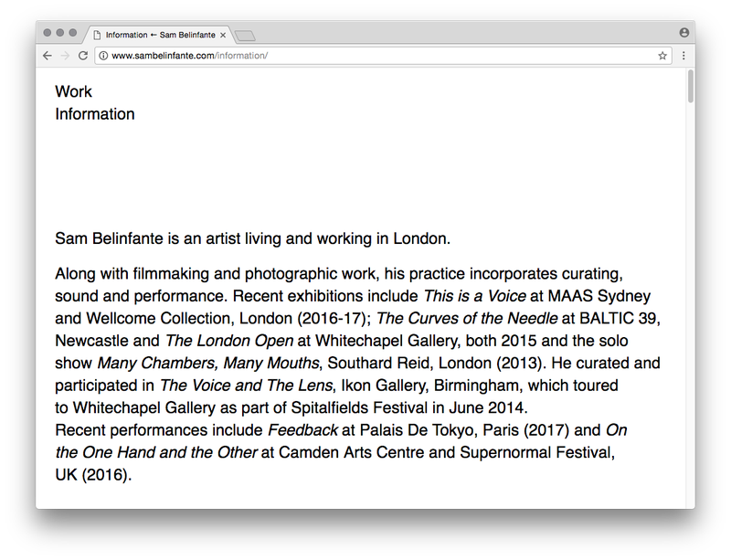Open the Chrome three-dot menu
The width and height of the screenshot is (731, 560).
[x=683, y=56]
